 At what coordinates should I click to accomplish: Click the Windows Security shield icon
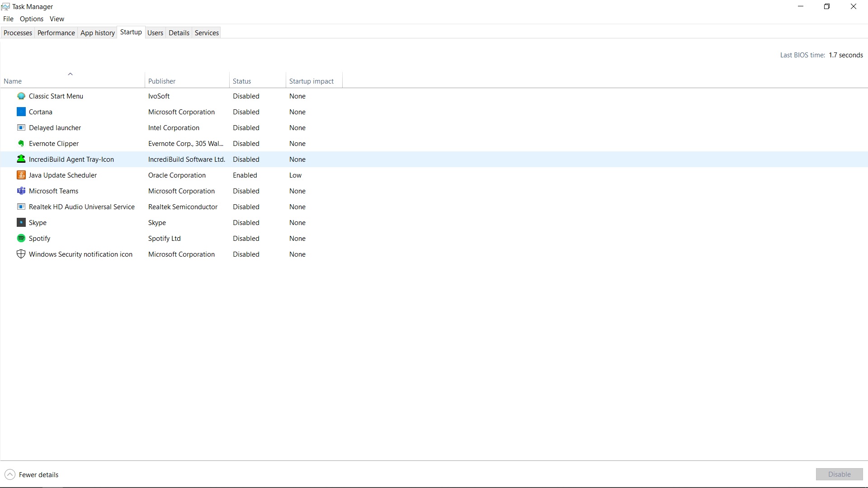tap(21, 254)
